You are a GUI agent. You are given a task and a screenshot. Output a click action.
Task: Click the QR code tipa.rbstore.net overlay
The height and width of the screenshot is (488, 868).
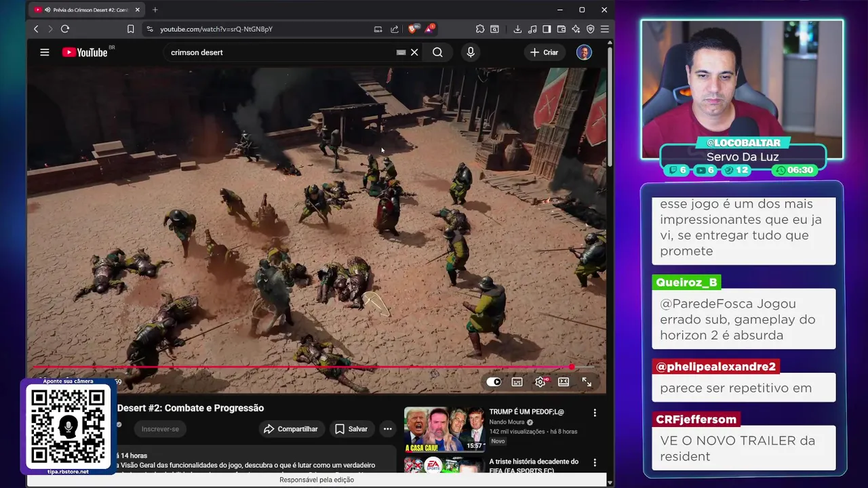(x=68, y=427)
